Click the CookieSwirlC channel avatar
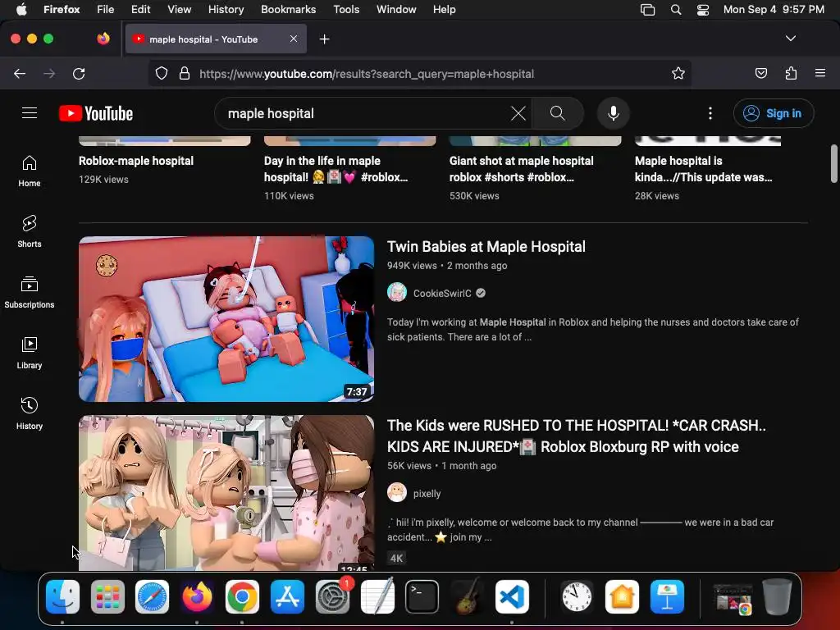 pos(397,293)
